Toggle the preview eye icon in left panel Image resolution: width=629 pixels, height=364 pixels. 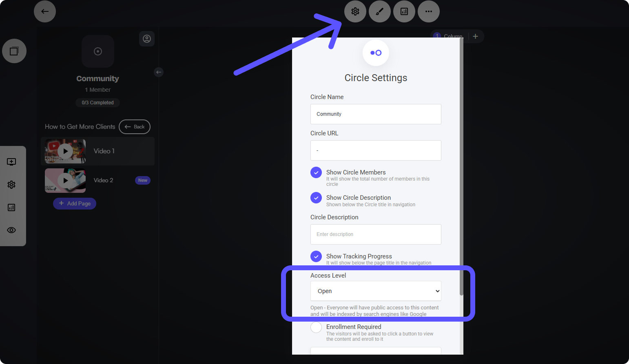point(11,230)
